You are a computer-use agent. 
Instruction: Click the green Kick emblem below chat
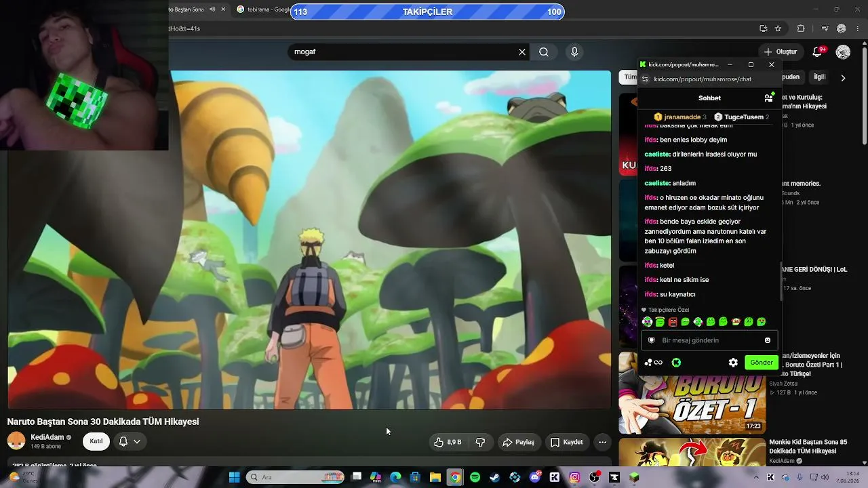click(x=676, y=363)
